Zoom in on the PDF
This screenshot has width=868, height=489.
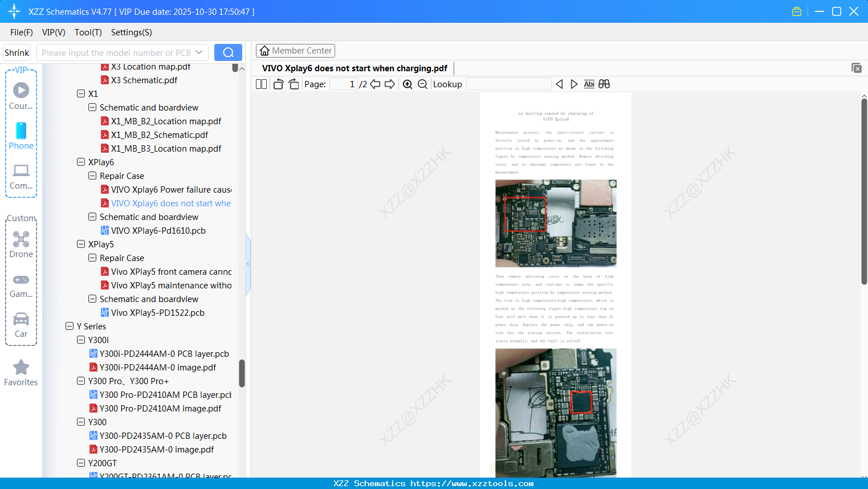pyautogui.click(x=407, y=84)
